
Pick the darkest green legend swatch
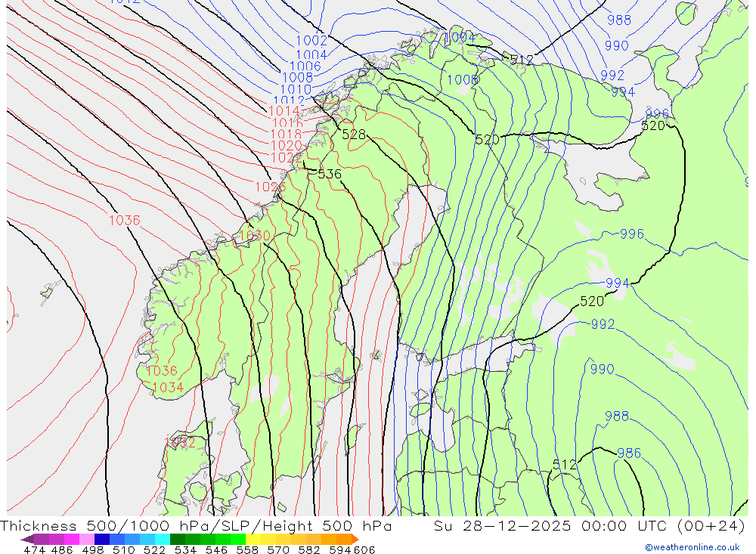pos(178,539)
